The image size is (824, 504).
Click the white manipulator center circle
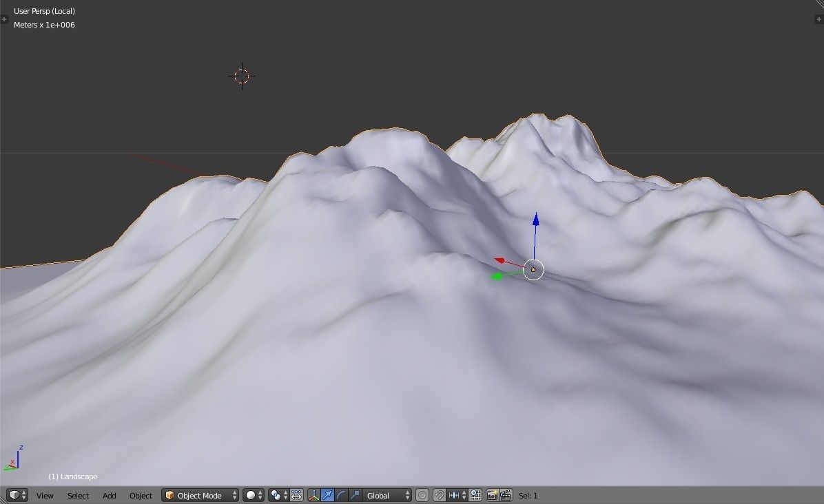[533, 269]
